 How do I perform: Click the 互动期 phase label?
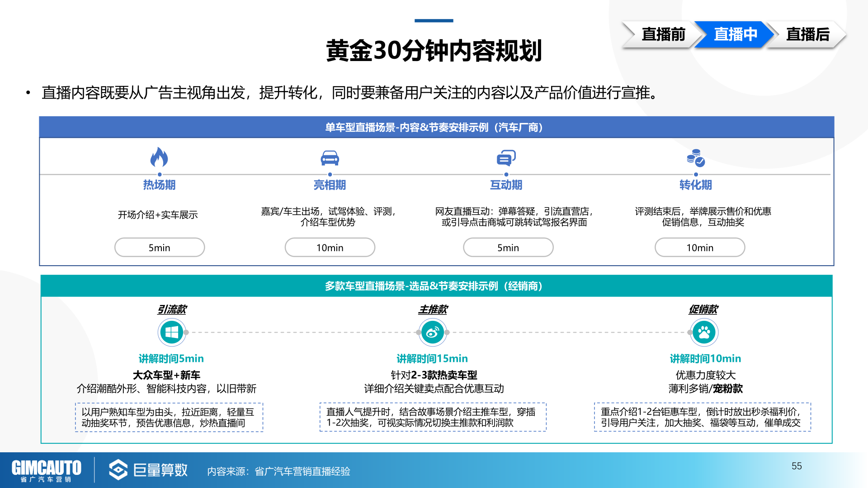pos(506,185)
